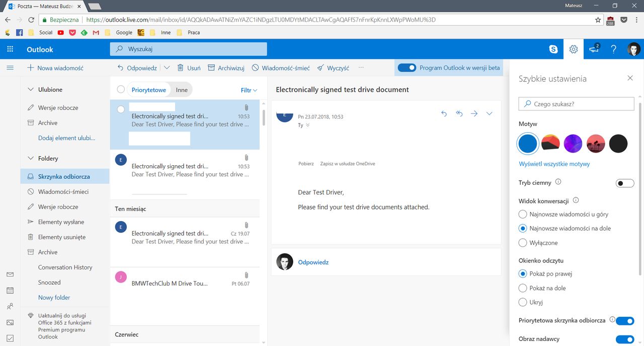Open the Filtr dropdown
644x346 pixels.
coord(249,90)
